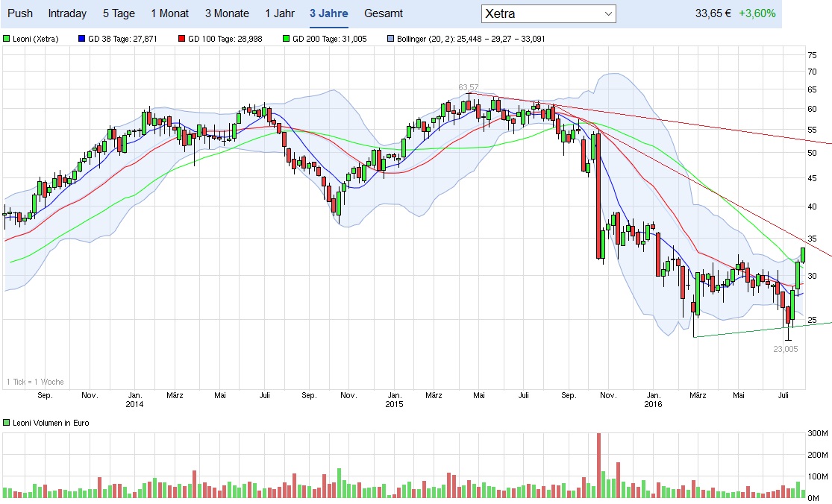Show the Gesamt full history tab
The width and height of the screenshot is (832, 504).
coord(384,13)
